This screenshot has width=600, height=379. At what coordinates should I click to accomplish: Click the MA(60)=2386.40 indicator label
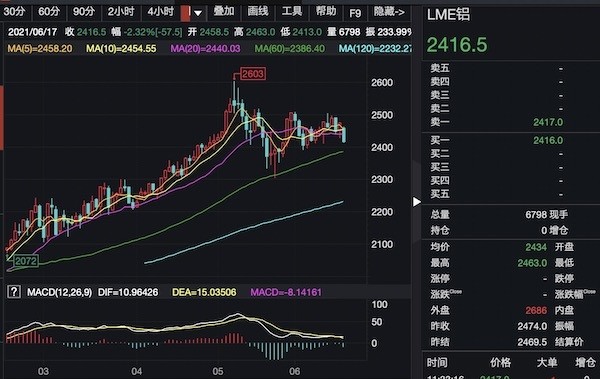tap(290, 49)
